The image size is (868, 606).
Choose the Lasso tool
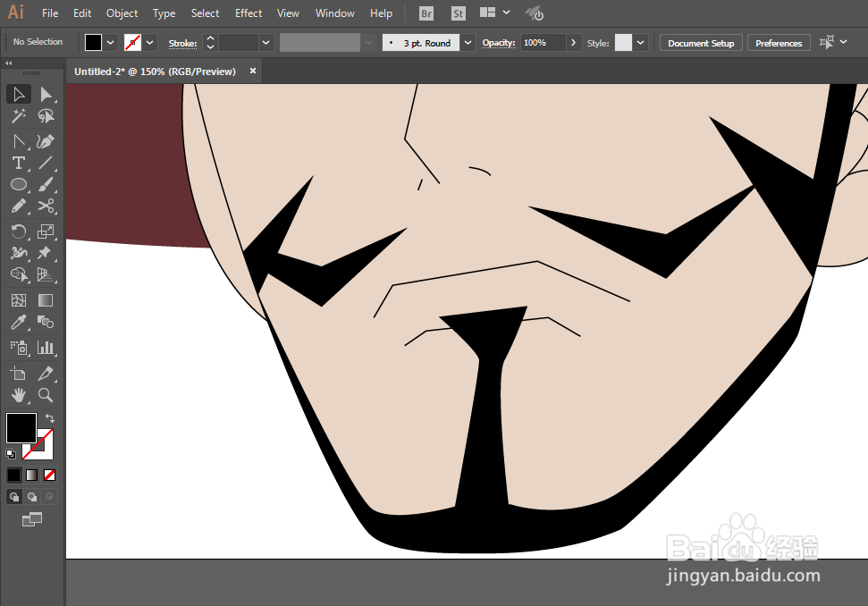coord(46,115)
